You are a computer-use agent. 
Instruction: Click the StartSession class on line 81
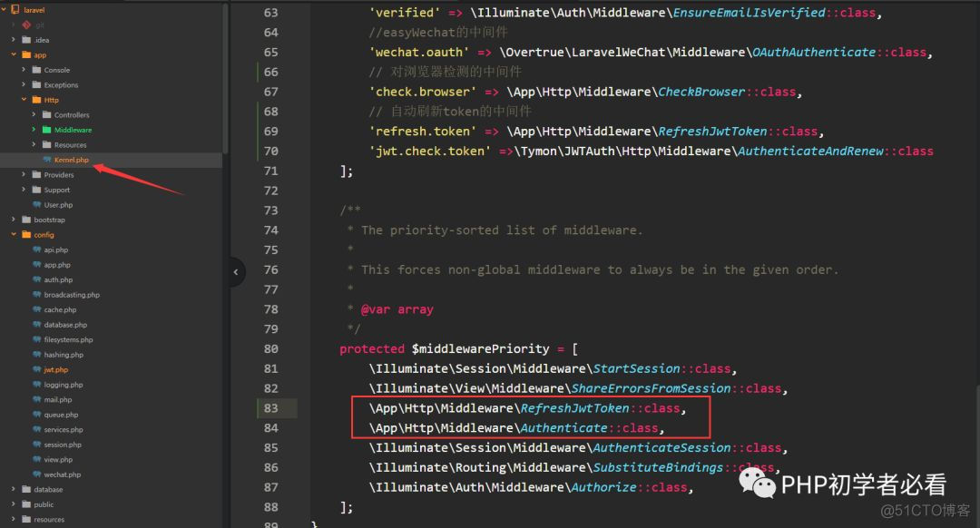coord(636,368)
